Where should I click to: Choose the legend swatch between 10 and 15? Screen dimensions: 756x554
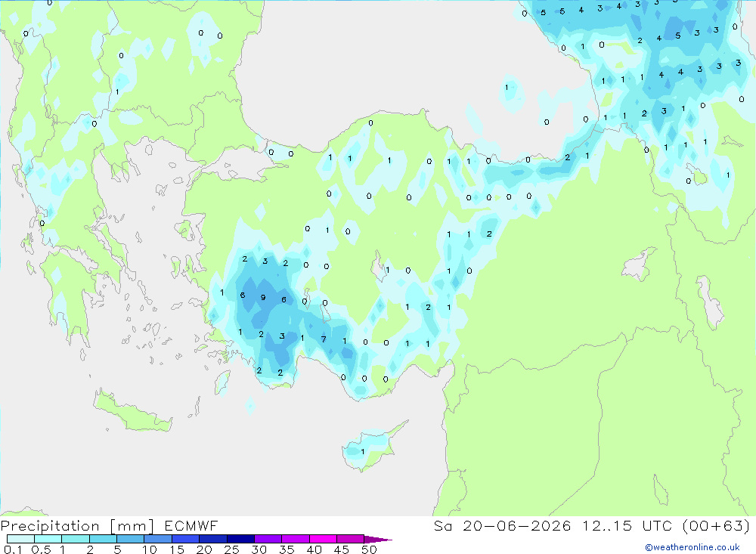pos(158,539)
